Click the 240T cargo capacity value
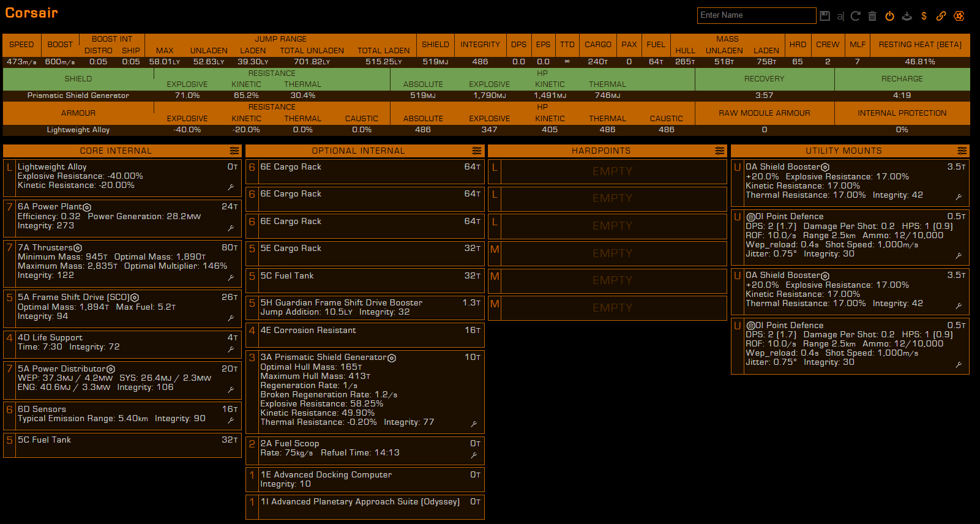This screenshot has width=980, height=524. coord(598,62)
